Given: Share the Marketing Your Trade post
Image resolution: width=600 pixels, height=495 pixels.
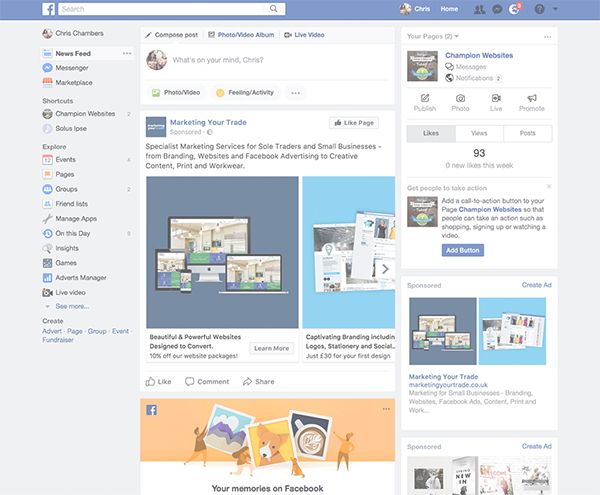Looking at the screenshot, I should [x=259, y=381].
